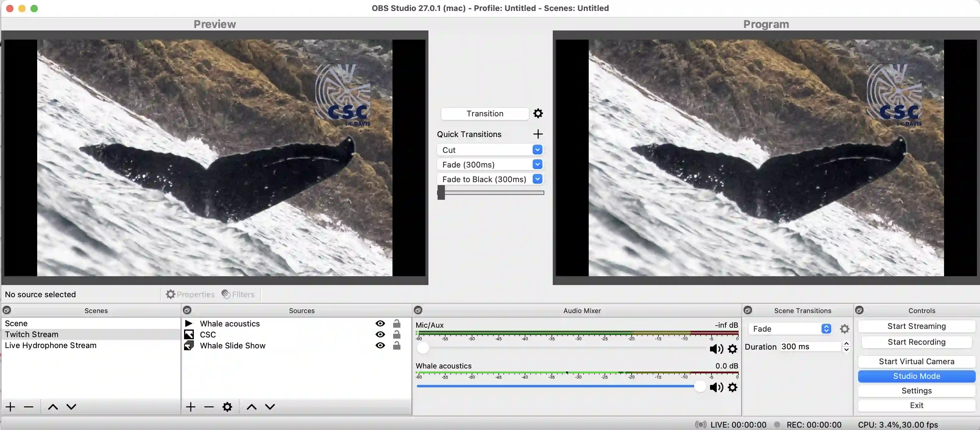Move source down with arrow icon

[x=270, y=407]
